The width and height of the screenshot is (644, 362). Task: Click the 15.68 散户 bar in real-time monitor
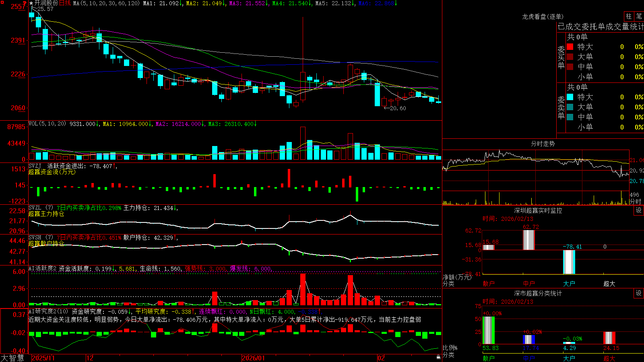[488, 247]
